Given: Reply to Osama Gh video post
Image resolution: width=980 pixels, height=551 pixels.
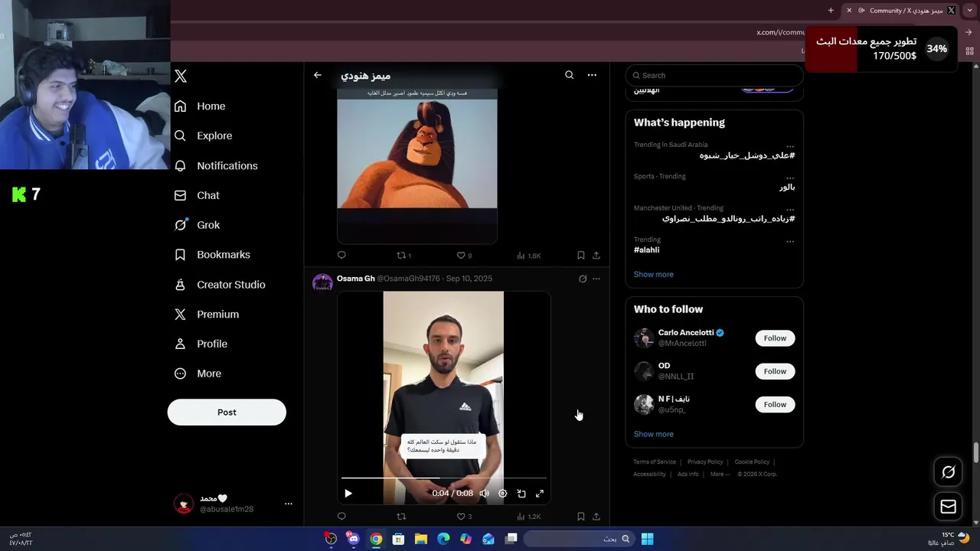Looking at the screenshot, I should pyautogui.click(x=341, y=517).
